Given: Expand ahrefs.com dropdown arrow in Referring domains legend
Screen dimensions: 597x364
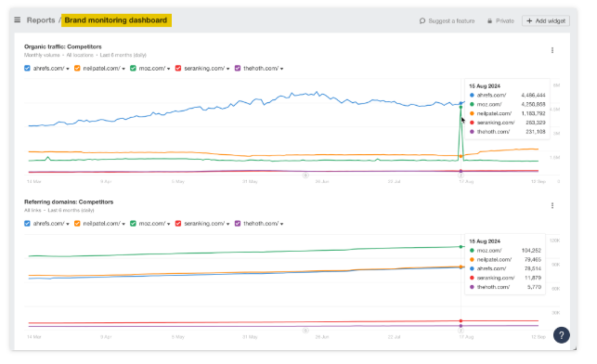Looking at the screenshot, I should [68, 225].
